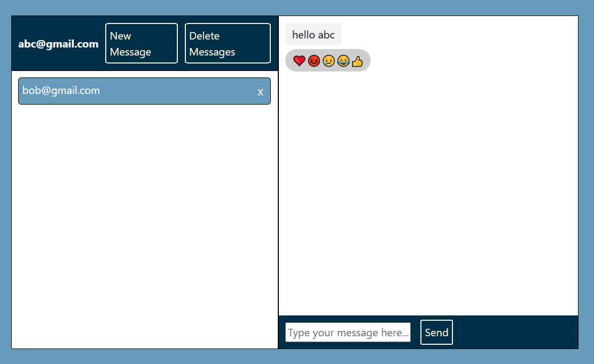This screenshot has width=594, height=364.
Task: Click the chat messages area
Action: (427, 187)
